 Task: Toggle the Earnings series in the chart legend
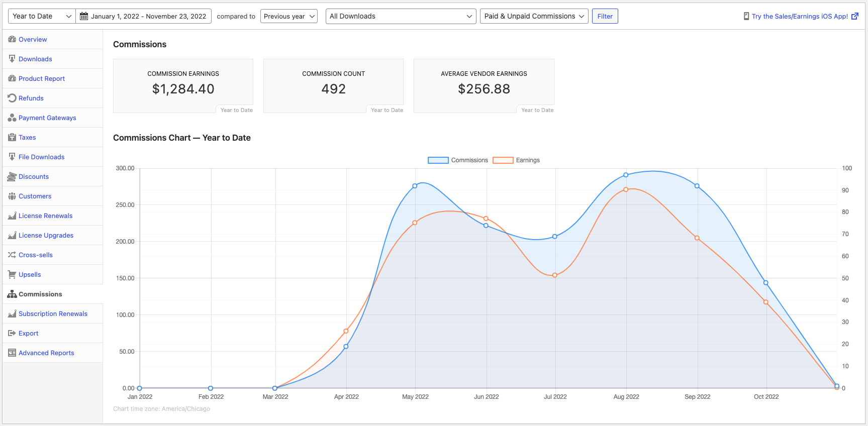(x=516, y=160)
